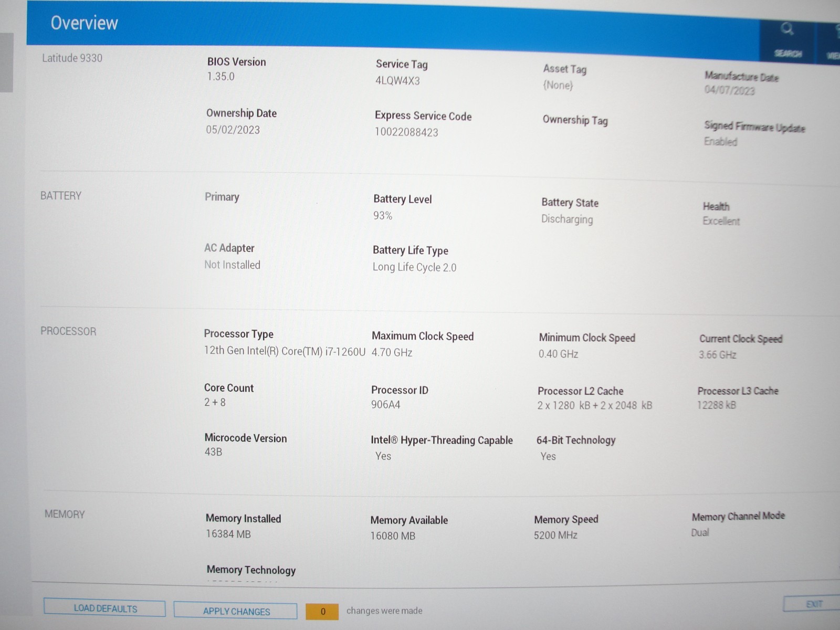
Task: Select memory installed 16384 MB
Action: 228,534
